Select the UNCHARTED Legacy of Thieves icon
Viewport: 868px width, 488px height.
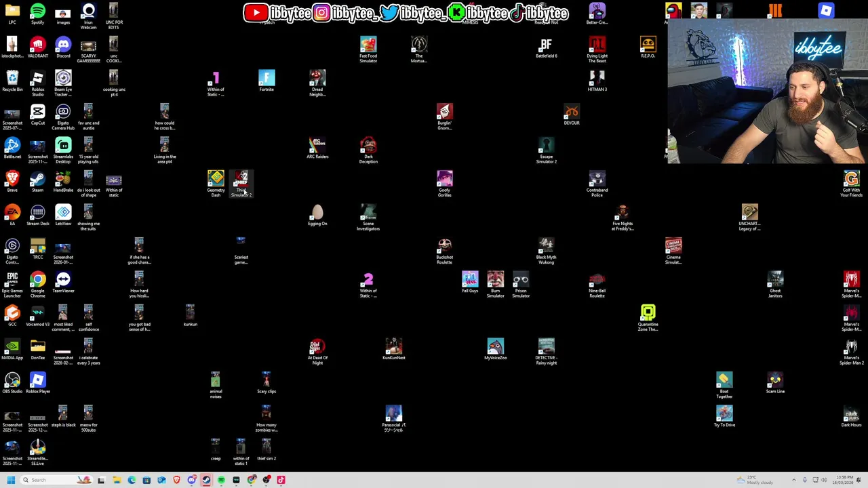pos(749,218)
